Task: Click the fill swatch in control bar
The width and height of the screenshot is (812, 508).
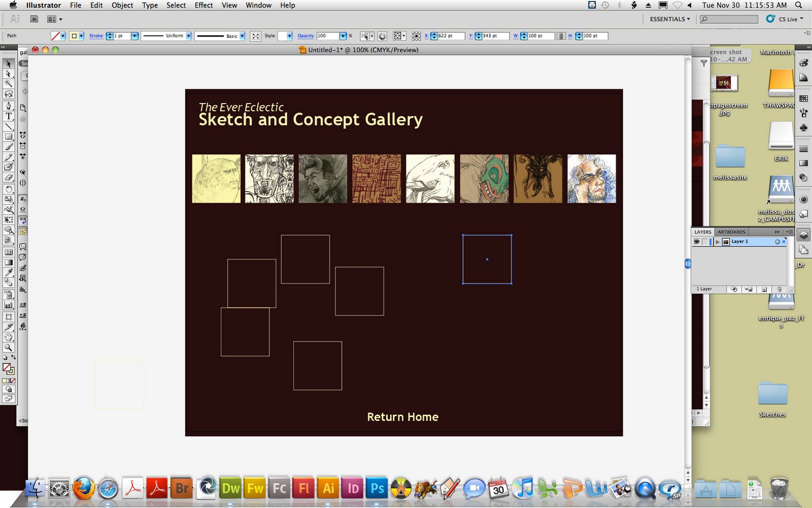Action: click(55, 36)
